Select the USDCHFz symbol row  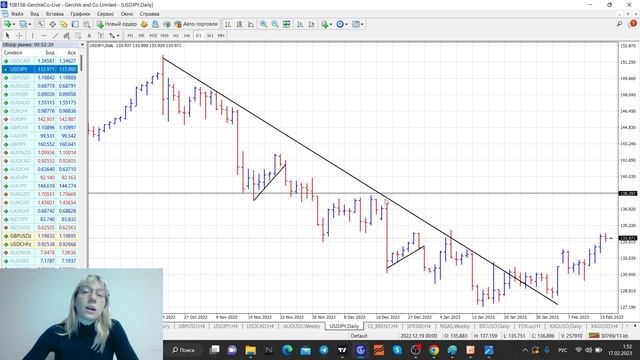(40, 244)
